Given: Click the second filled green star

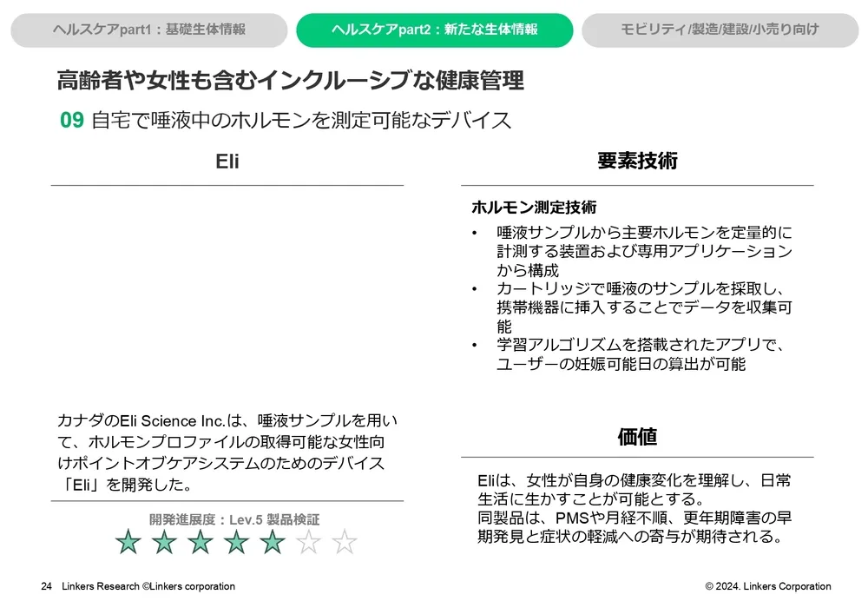Looking at the screenshot, I should (x=165, y=542).
